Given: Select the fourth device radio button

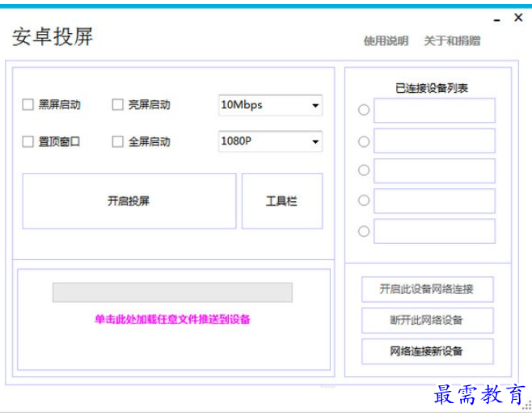Looking at the screenshot, I should click(x=364, y=200).
